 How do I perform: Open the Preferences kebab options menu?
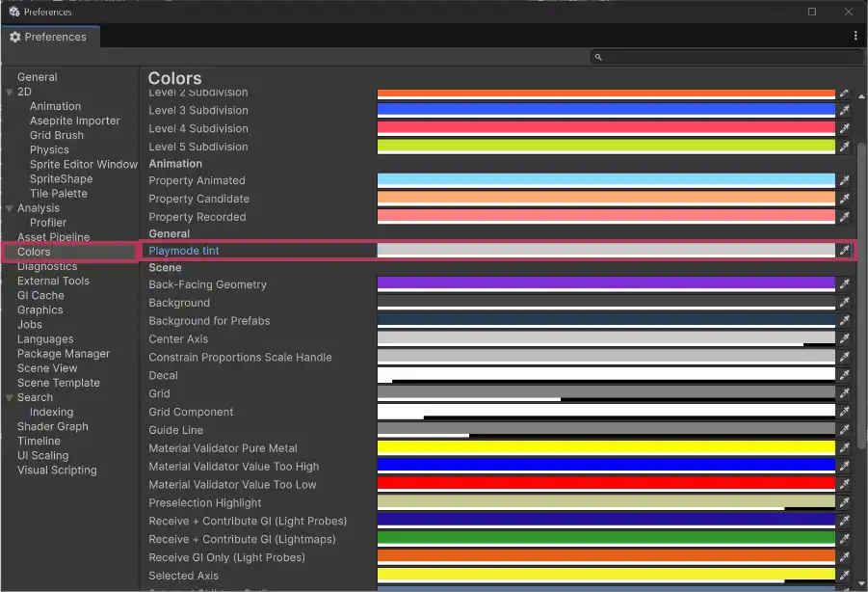(855, 37)
